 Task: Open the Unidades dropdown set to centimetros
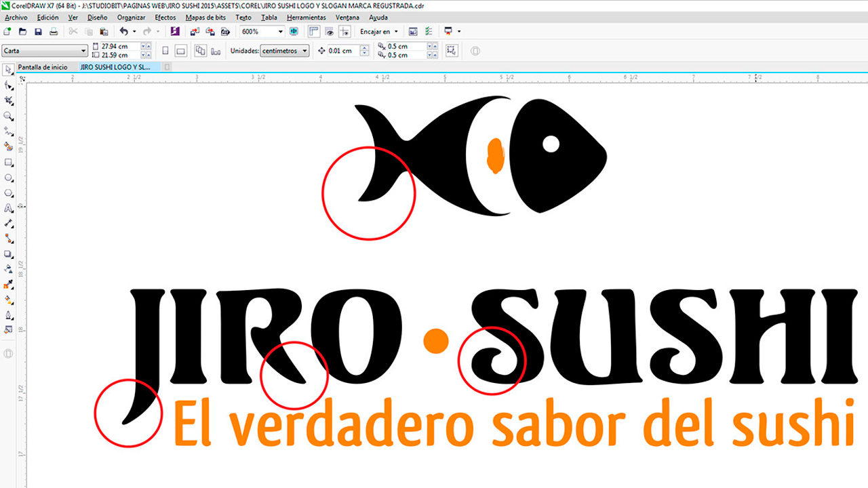[304, 50]
